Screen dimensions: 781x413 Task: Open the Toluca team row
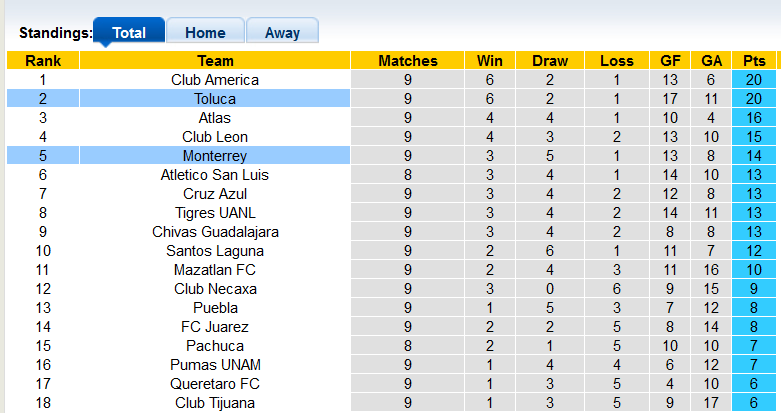point(215,99)
